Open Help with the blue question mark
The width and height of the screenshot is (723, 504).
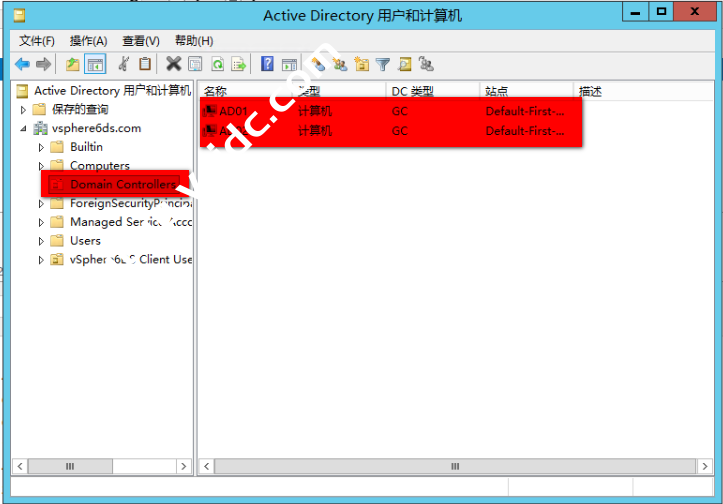click(267, 64)
